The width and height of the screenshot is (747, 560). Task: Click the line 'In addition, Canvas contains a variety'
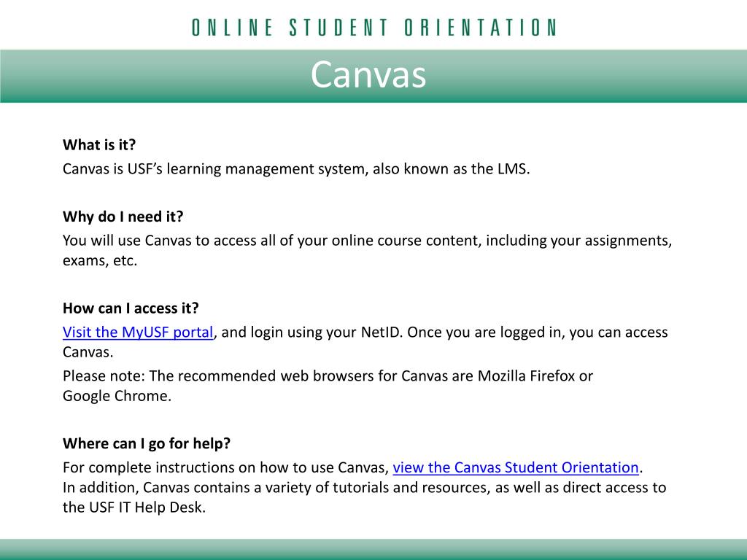pos(365,487)
